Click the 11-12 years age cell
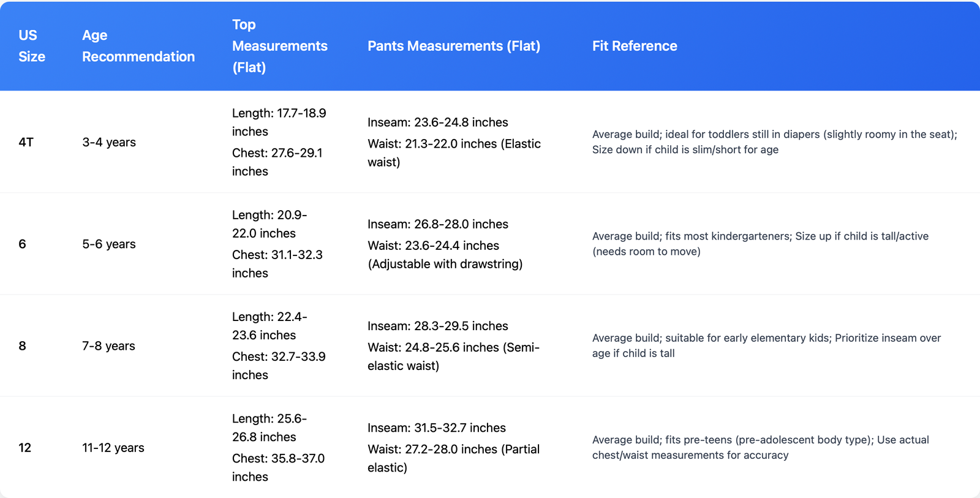Image resolution: width=980 pixels, height=498 pixels. tap(113, 448)
